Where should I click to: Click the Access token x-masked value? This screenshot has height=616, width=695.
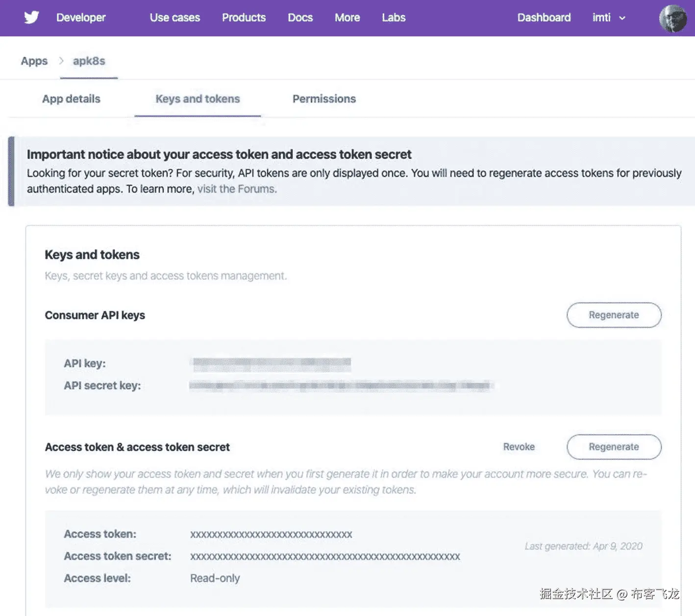pos(271,535)
